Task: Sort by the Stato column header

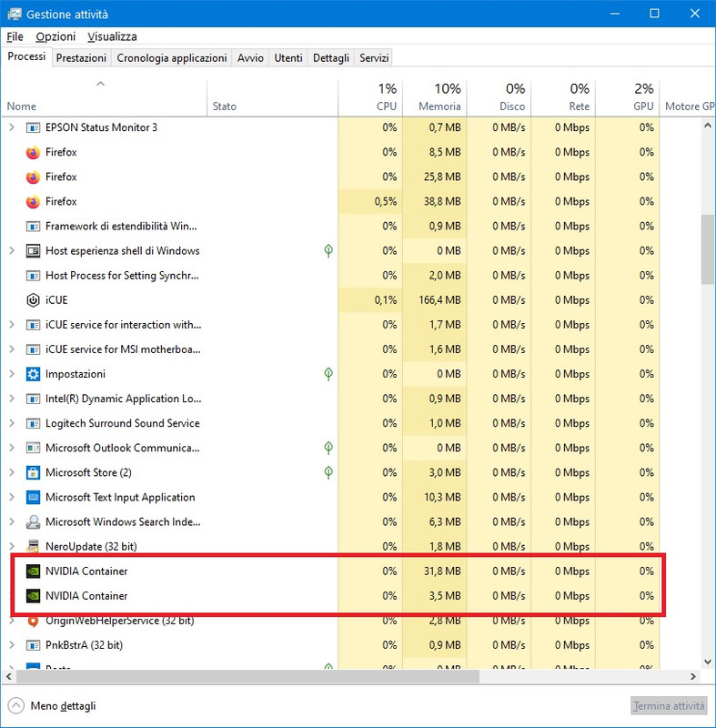Action: [x=272, y=98]
